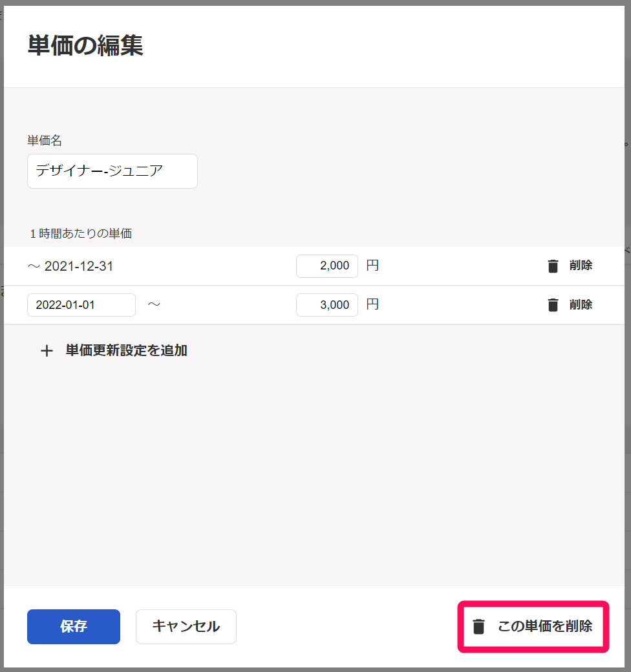
Task: Click the trash icon in the 2021-12-31 row
Action: (x=553, y=266)
